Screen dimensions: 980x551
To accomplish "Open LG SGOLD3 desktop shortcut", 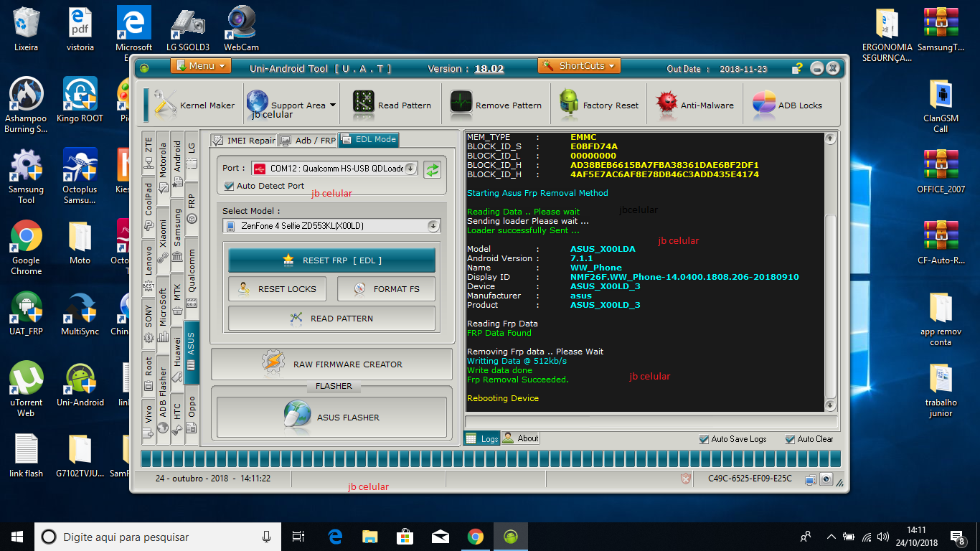I will (x=188, y=29).
